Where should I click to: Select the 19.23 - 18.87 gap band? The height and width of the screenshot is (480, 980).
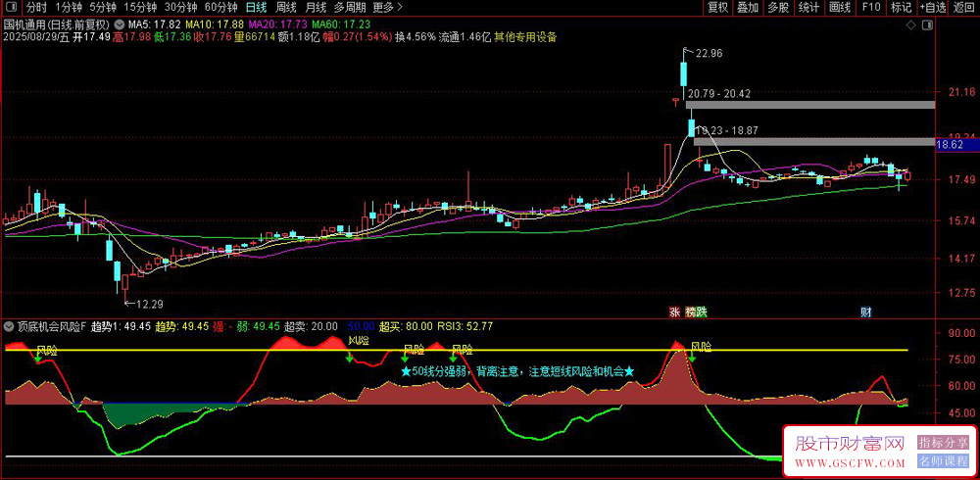[x=814, y=142]
